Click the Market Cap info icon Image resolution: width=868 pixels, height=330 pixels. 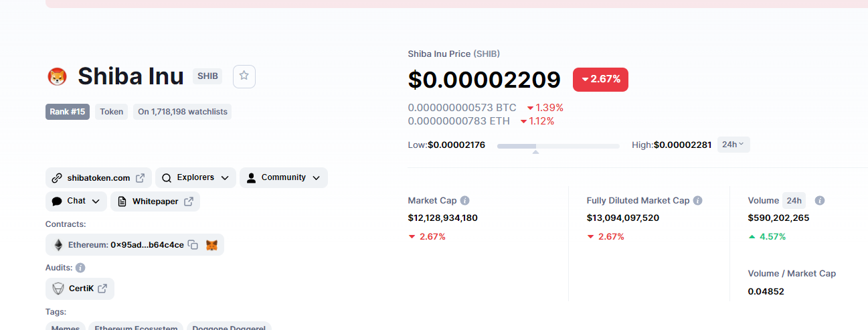[x=465, y=200]
